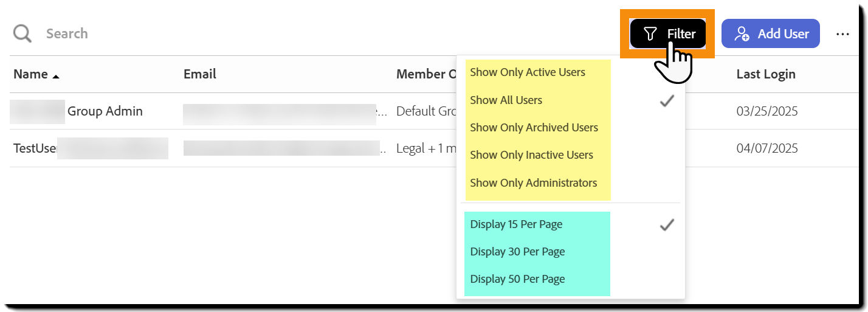Click the Default Group member cell
The image size is (868, 312).
pos(425,111)
